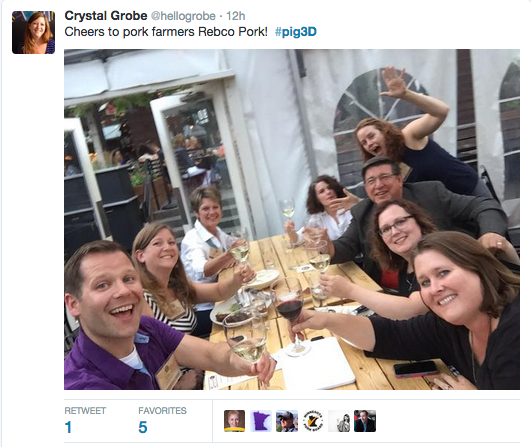Open the purple Minnesota state avatar
531x447 pixels.
pyautogui.click(x=261, y=421)
